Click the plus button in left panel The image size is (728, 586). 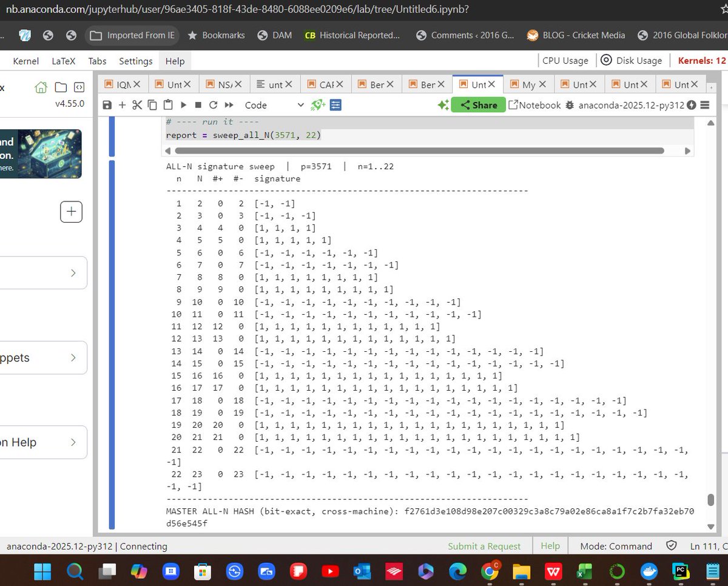(x=71, y=212)
